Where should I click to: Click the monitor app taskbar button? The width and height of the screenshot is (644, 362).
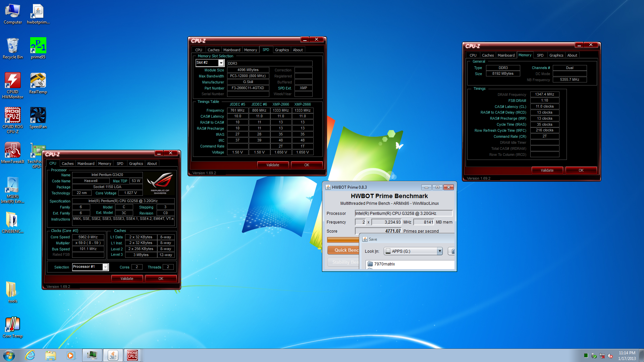(x=92, y=355)
